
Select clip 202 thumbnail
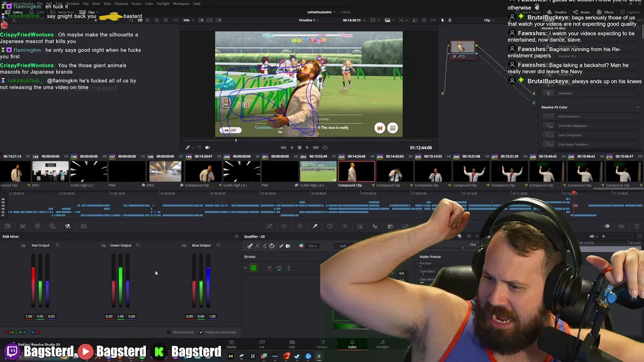click(x=318, y=171)
